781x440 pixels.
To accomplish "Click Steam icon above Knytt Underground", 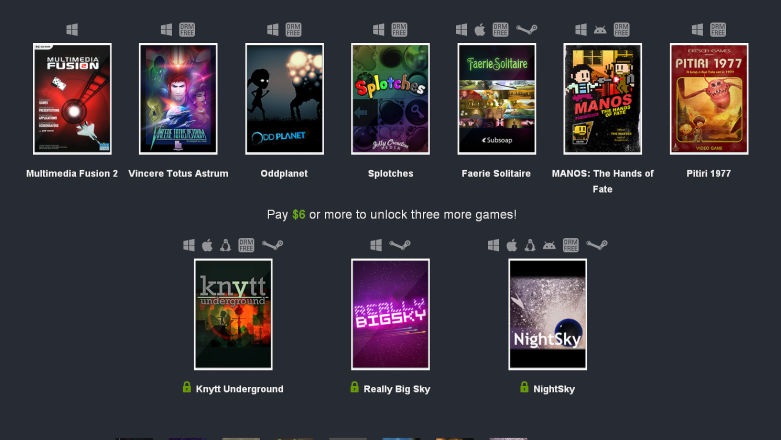I will pos(272,245).
